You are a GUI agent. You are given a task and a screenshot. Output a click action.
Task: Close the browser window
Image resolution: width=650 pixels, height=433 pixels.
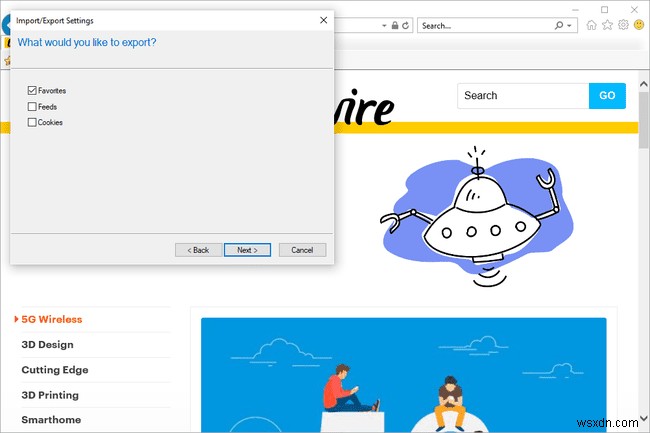(x=634, y=10)
